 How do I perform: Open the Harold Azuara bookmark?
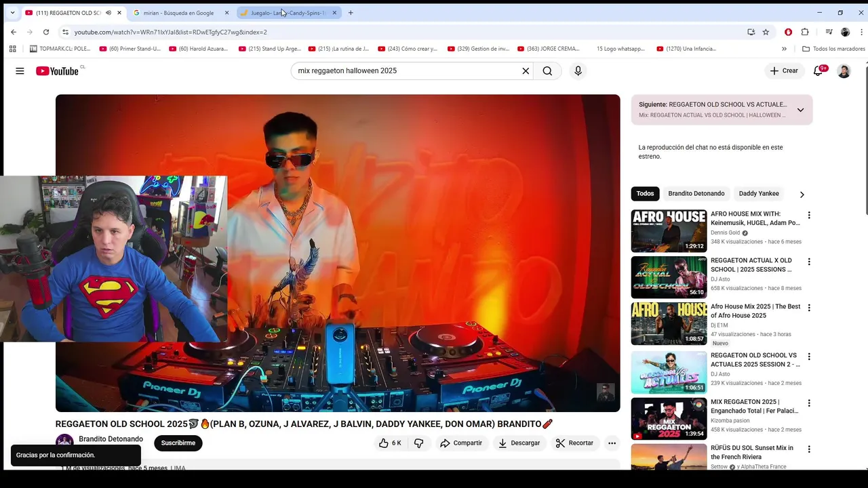tap(199, 49)
